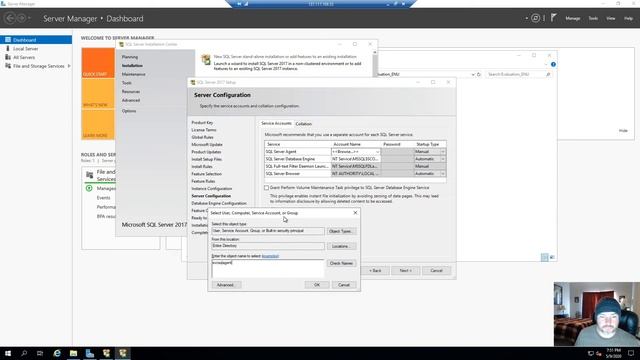The height and width of the screenshot is (360, 640).
Task: Click Instance Configuration step in setup list
Action: coord(211,189)
